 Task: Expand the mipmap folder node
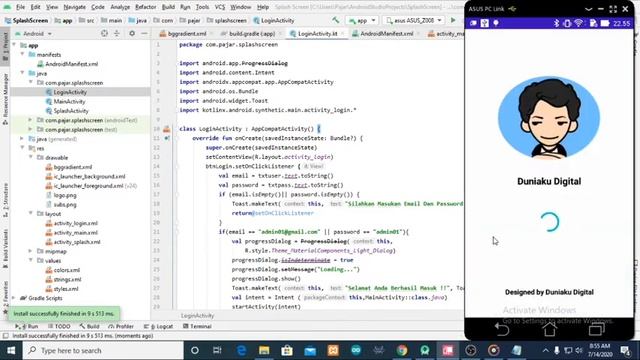pos(31,251)
